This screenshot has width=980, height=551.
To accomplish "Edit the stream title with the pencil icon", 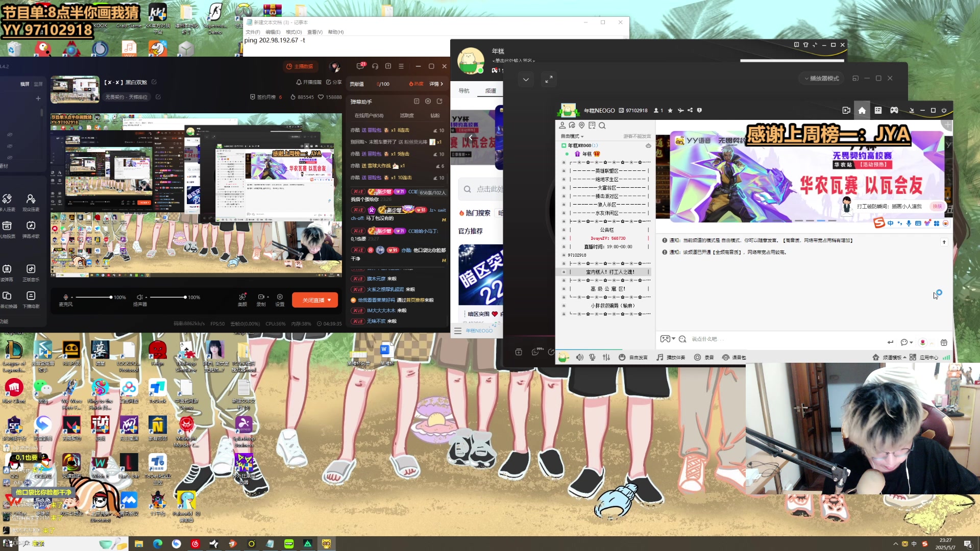I will point(154,82).
